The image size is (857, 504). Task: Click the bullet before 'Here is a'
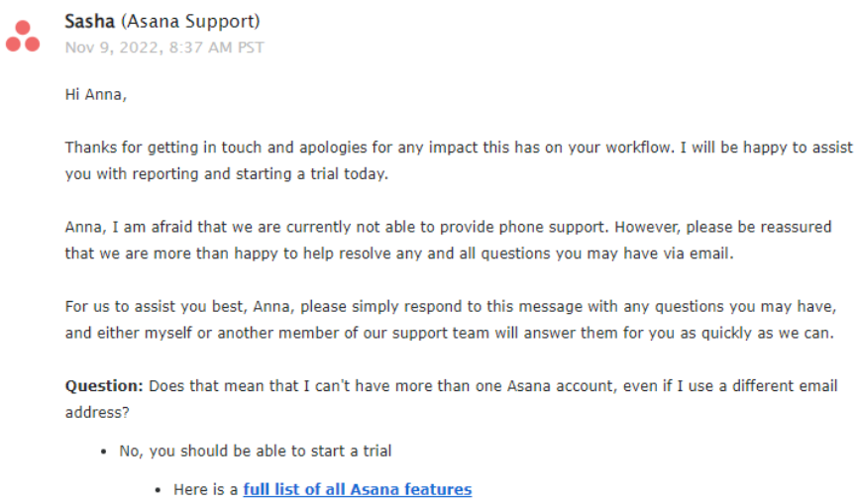coord(158,490)
